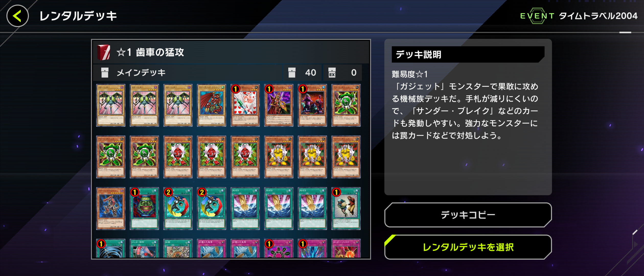
Task: Go back with the arrow button
Action: pyautogui.click(x=17, y=16)
